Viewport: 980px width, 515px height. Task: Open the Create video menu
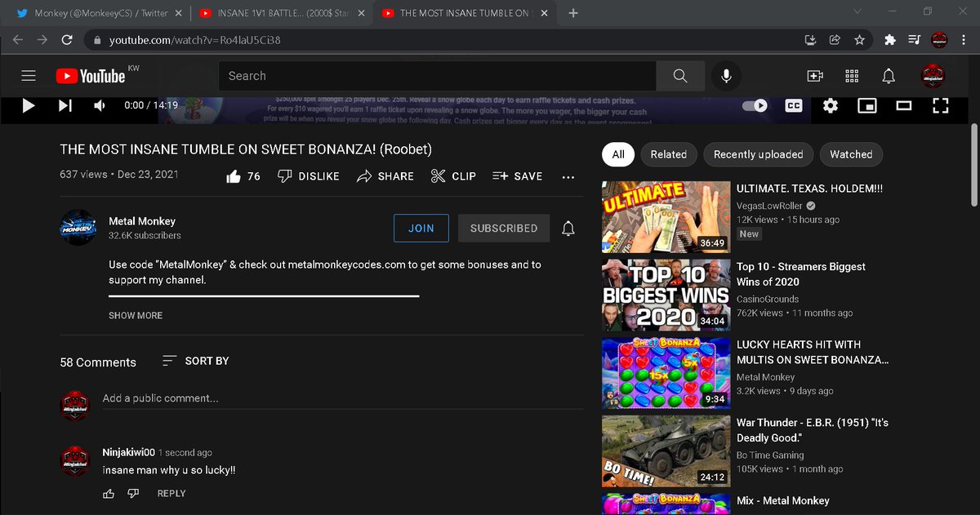click(x=815, y=76)
